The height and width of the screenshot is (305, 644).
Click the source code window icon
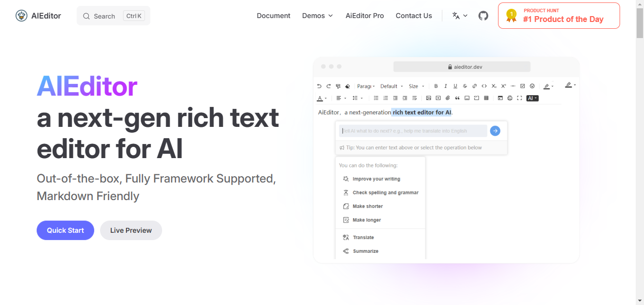click(500, 98)
